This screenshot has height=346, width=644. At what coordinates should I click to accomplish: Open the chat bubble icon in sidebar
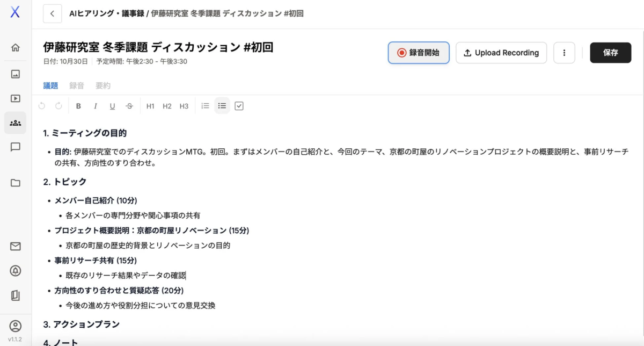point(15,148)
